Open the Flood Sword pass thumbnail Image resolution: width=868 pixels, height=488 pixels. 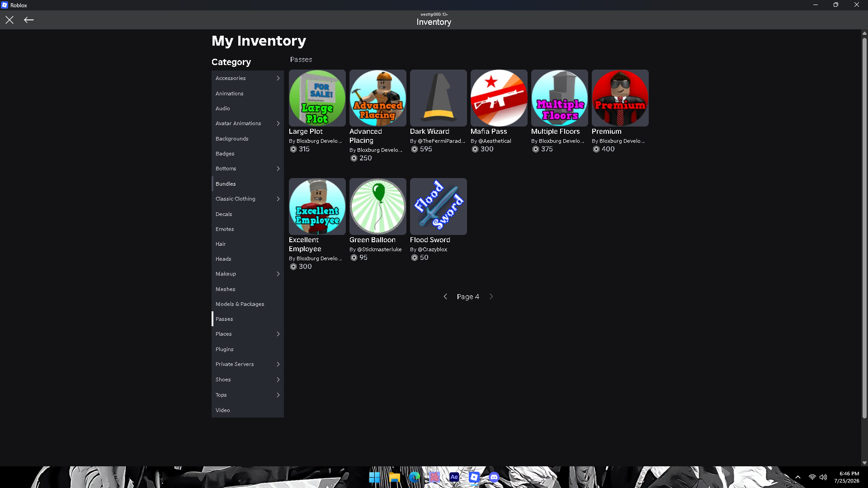coord(439,206)
